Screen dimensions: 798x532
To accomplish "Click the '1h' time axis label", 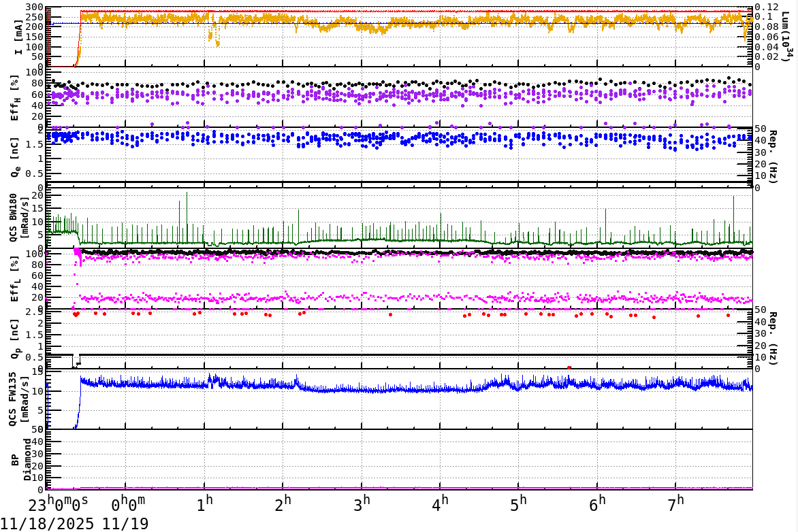I will pos(204,505).
